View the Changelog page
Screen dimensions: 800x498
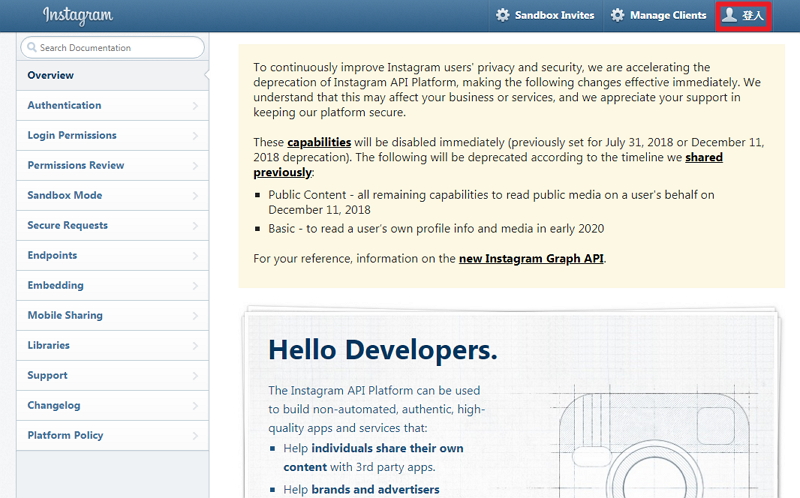112,406
